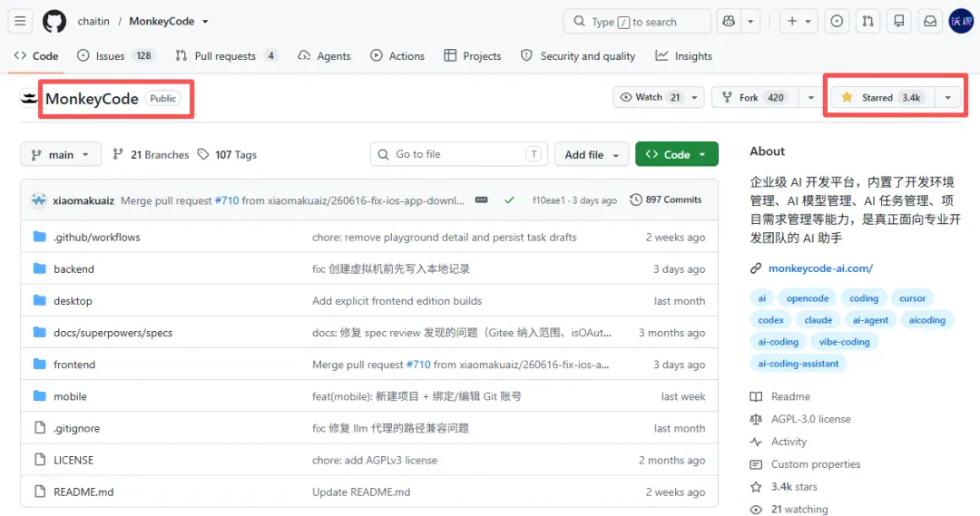The height and width of the screenshot is (516, 980).
Task: Open the .github/workflows folder
Action: [x=97, y=237]
